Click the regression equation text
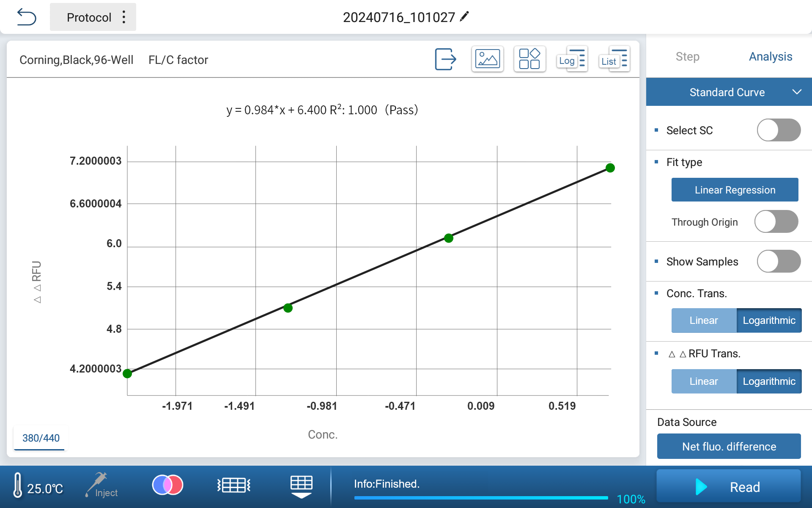Viewport: 812px width, 508px height. click(x=322, y=110)
